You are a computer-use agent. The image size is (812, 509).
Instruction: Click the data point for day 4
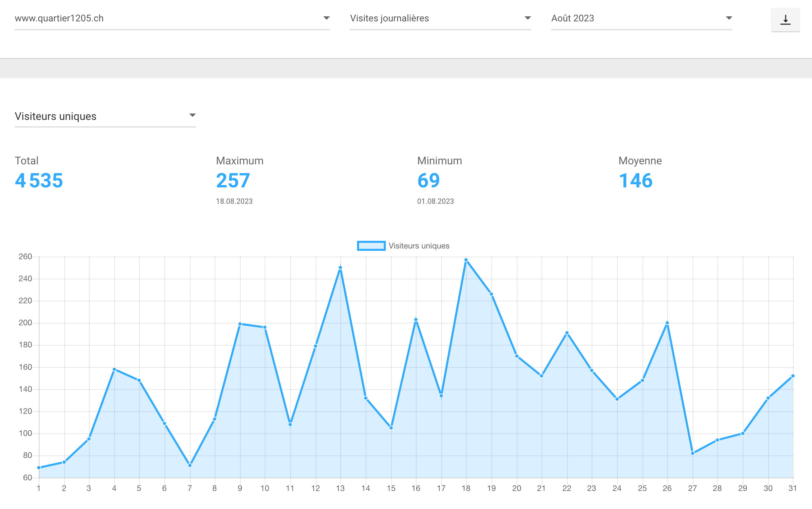(x=114, y=369)
